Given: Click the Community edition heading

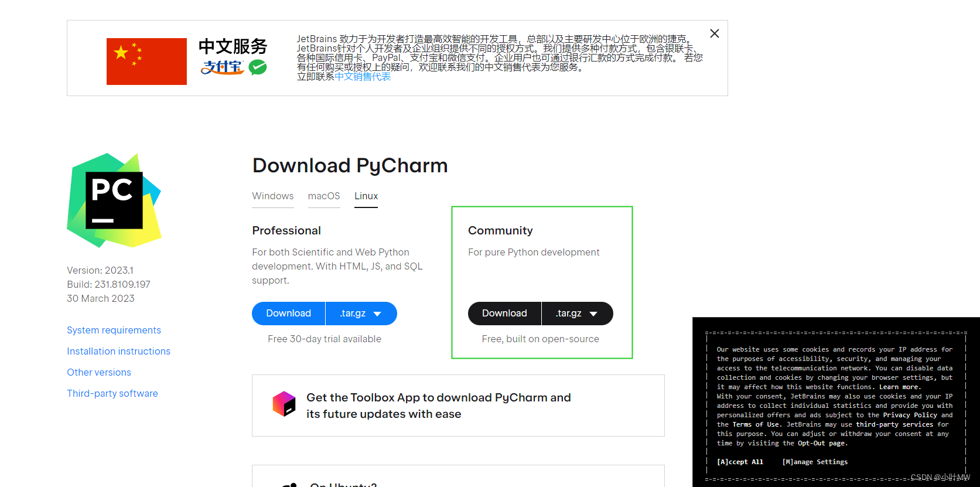Looking at the screenshot, I should coord(500,230).
